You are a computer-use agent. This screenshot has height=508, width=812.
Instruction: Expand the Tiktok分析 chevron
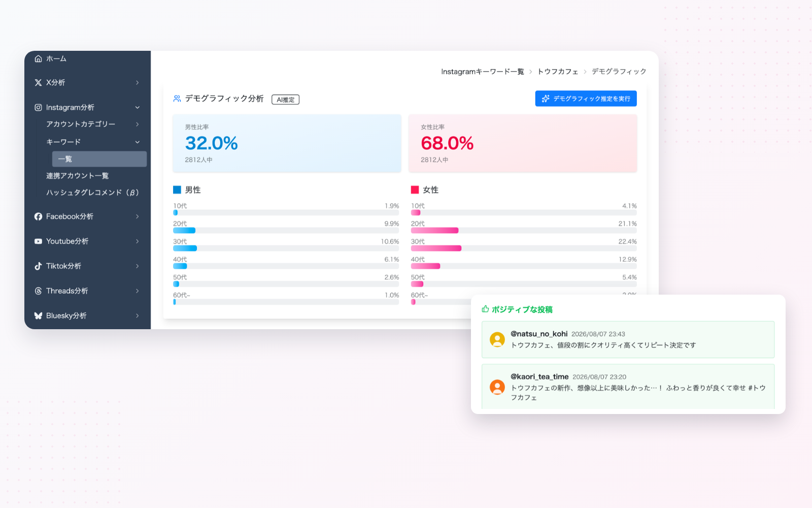(x=137, y=266)
